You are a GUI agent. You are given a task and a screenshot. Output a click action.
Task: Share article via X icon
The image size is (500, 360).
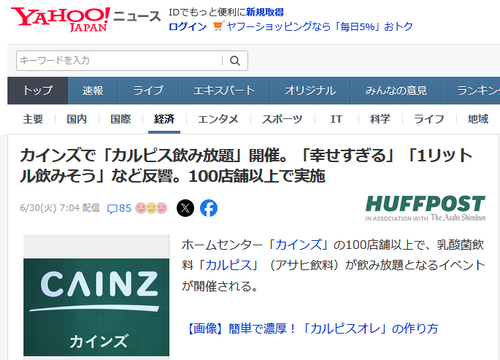pyautogui.click(x=185, y=208)
